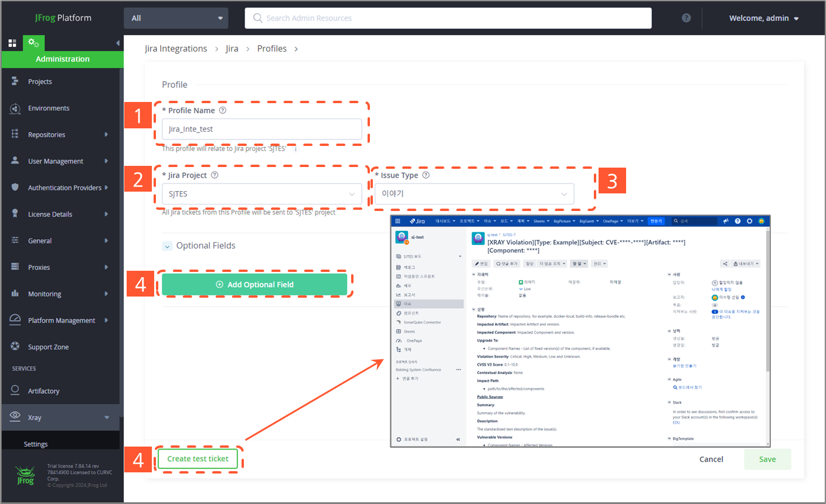This screenshot has height=504, width=826.
Task: Click the Jira Project help icon
Action: (x=215, y=175)
